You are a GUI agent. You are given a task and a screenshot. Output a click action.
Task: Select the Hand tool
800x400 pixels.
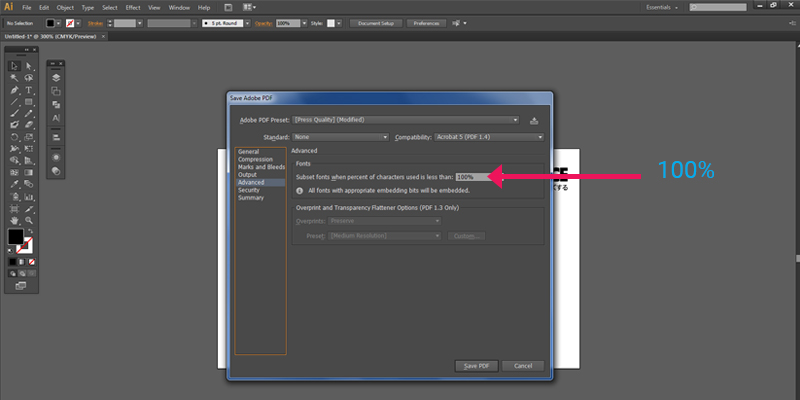click(x=14, y=220)
